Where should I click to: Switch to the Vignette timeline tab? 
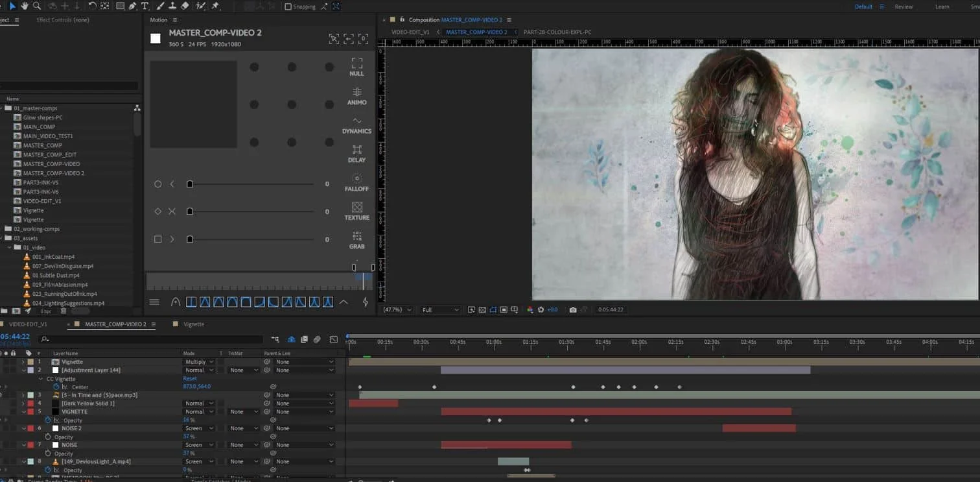click(194, 324)
